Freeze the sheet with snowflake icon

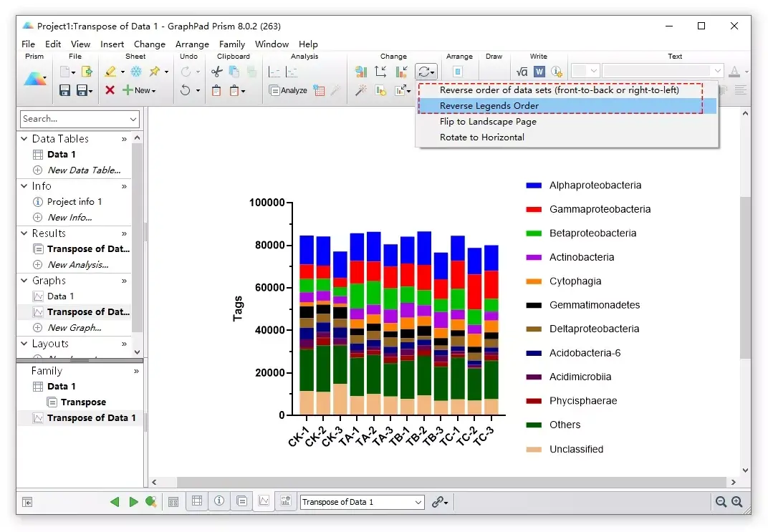pos(135,72)
